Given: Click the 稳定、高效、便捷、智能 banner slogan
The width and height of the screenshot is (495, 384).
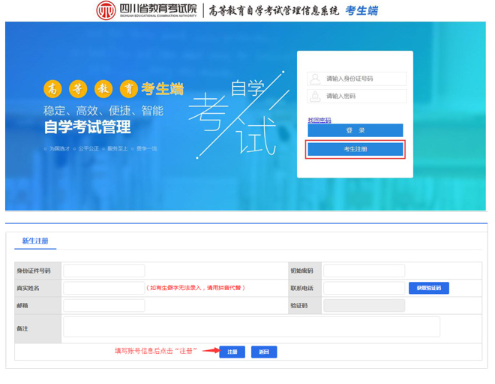Looking at the screenshot, I should 103,111.
